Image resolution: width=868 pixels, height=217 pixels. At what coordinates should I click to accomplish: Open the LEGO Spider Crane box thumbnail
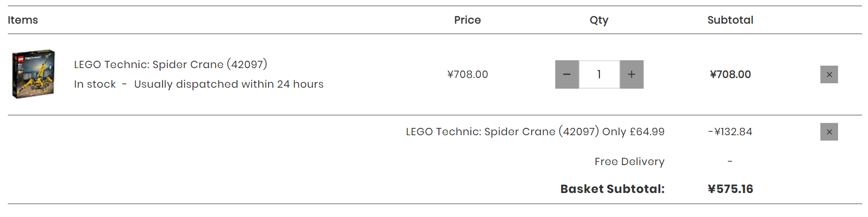33,74
